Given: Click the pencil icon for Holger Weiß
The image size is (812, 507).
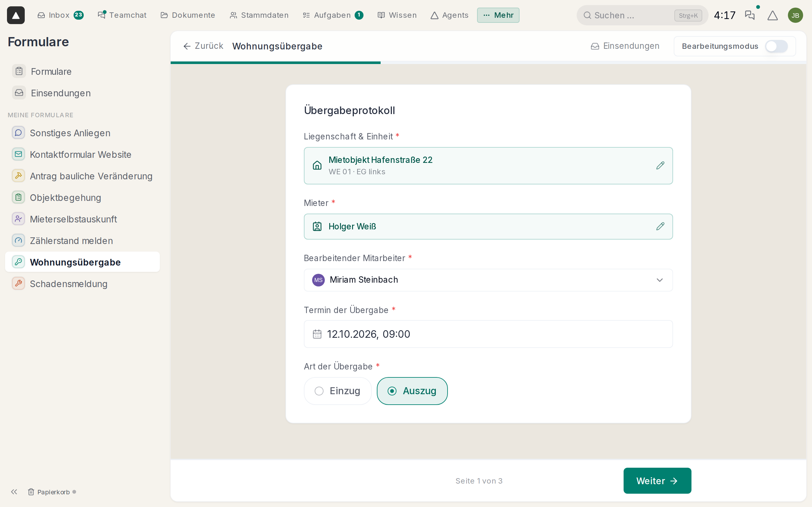Looking at the screenshot, I should (x=660, y=226).
